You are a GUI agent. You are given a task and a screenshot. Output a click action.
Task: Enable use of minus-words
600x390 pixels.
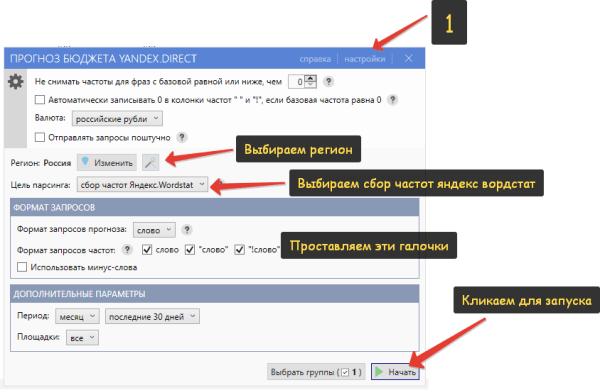pos(22,267)
